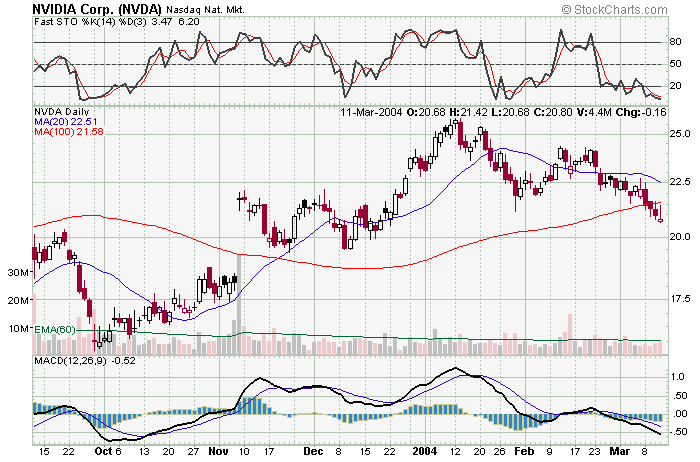Click the high price H:21.42
The width and height of the screenshot is (700, 462).
(468, 112)
